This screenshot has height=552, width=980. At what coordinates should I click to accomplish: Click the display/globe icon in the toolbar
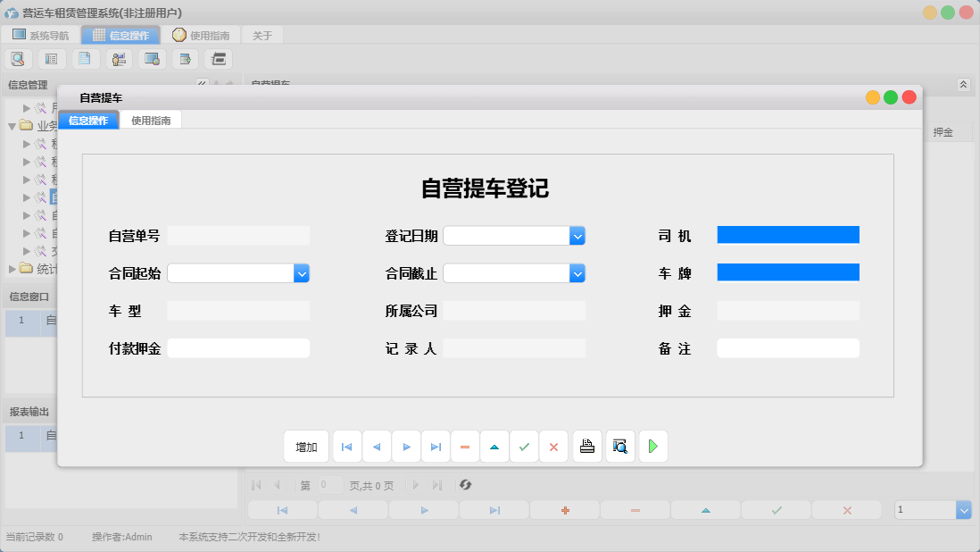point(152,58)
